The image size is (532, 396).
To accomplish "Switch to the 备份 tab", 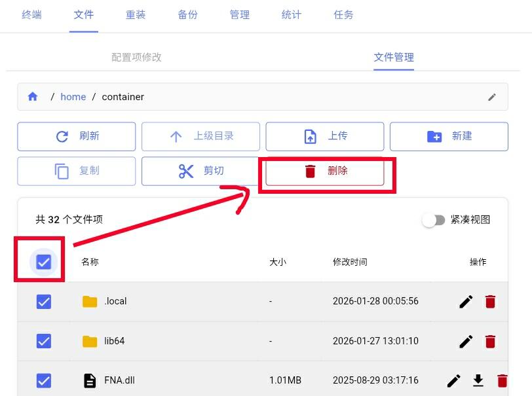I will pos(187,15).
